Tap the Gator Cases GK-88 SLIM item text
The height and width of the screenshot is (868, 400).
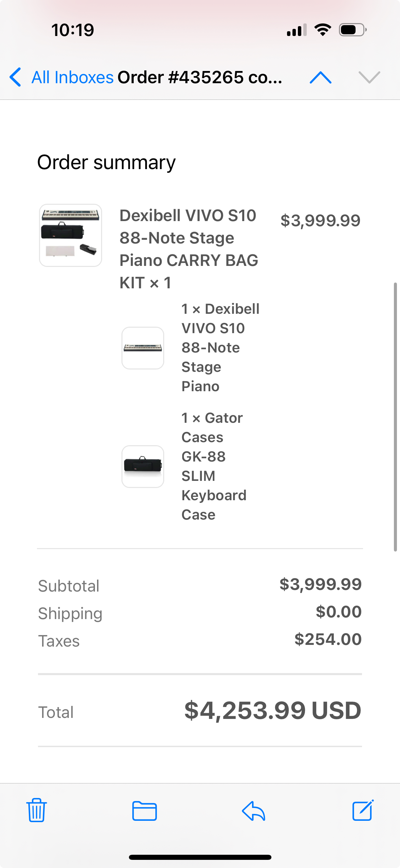click(214, 466)
